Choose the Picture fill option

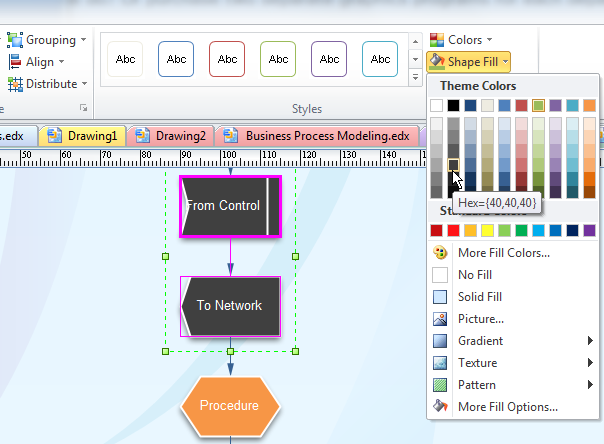pos(440,319)
